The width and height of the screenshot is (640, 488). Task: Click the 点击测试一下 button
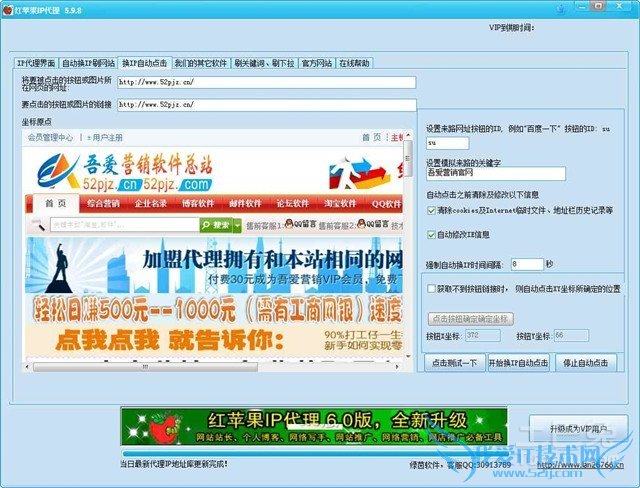click(x=455, y=363)
